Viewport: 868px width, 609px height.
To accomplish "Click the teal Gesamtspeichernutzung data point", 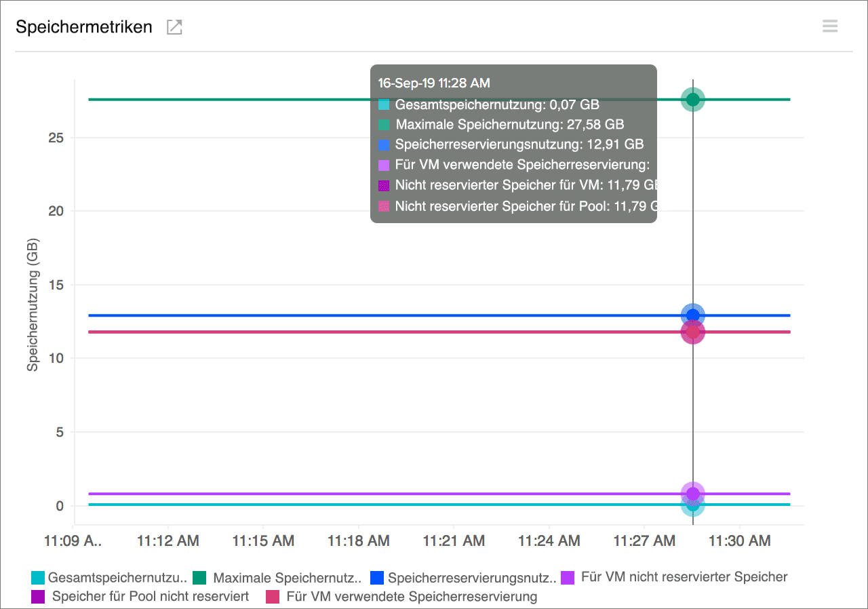I will point(692,506).
